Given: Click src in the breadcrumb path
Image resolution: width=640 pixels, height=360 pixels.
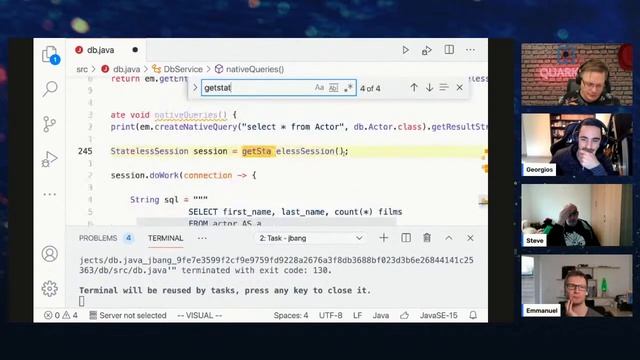Looking at the screenshot, I should (82, 69).
